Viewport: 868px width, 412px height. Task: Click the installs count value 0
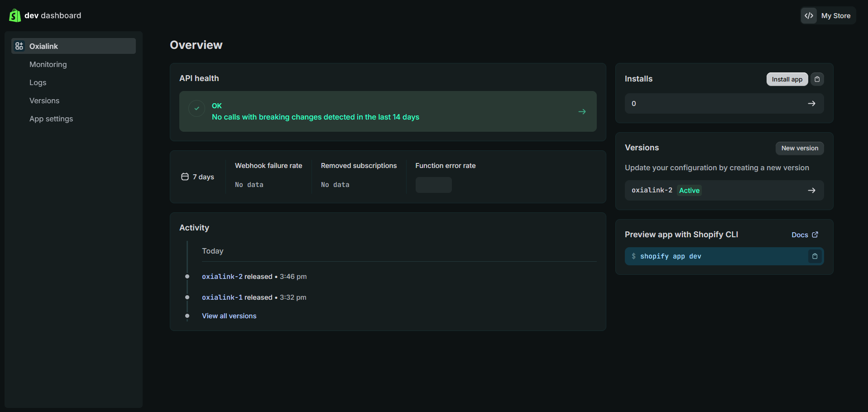(634, 104)
